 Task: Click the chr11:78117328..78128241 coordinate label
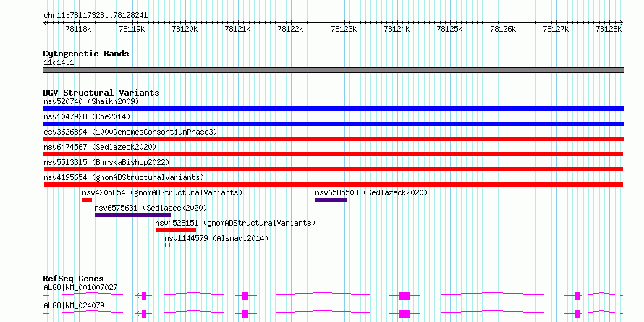click(96, 16)
